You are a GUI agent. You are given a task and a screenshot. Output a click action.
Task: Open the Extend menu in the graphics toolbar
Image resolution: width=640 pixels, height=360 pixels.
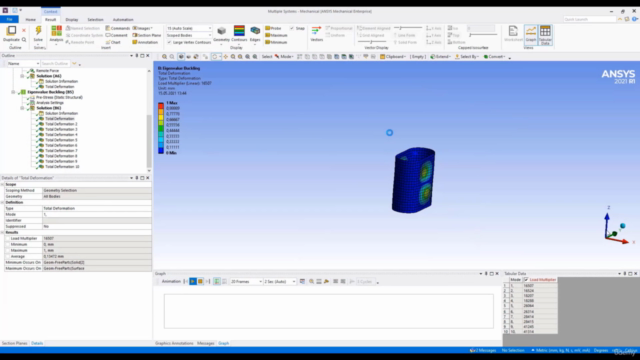click(x=440, y=57)
